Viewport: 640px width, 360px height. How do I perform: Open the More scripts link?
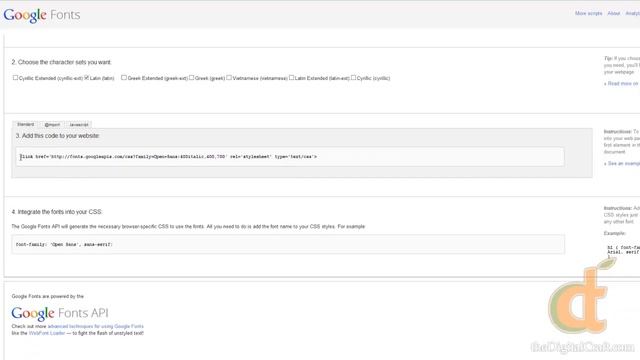589,13
